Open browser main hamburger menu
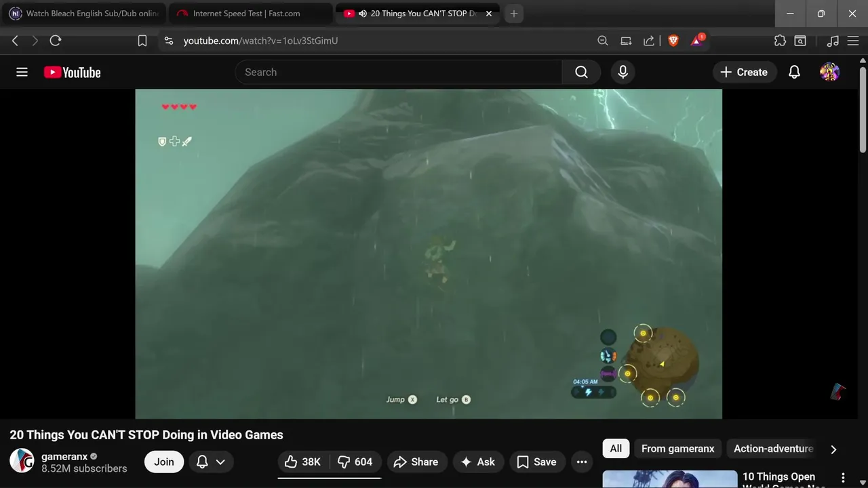Image resolution: width=868 pixels, height=488 pixels. point(853,41)
